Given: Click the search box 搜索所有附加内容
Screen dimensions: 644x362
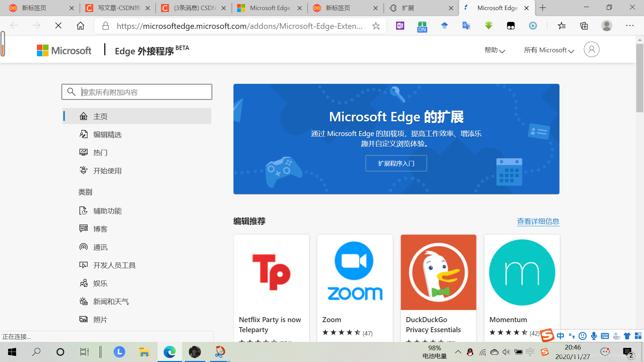Looking at the screenshot, I should pyautogui.click(x=137, y=92).
